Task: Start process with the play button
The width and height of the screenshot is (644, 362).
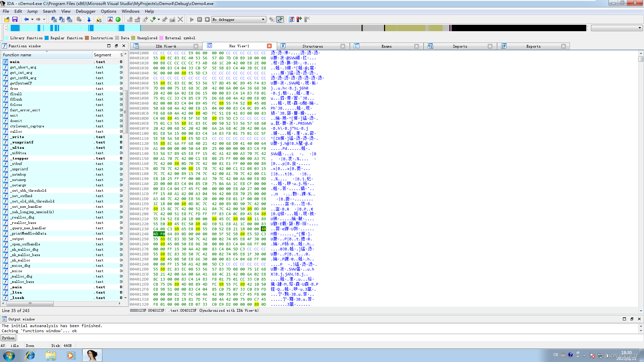Action: pyautogui.click(x=192, y=19)
